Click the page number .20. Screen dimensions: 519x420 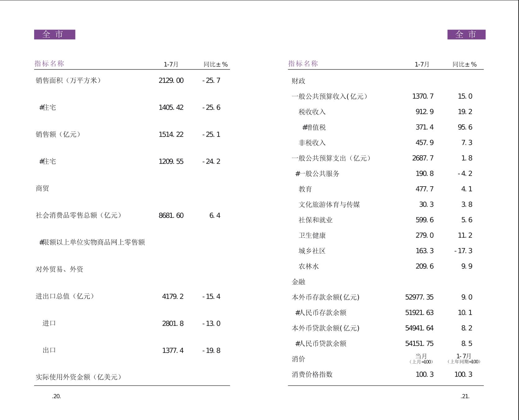click(x=56, y=396)
